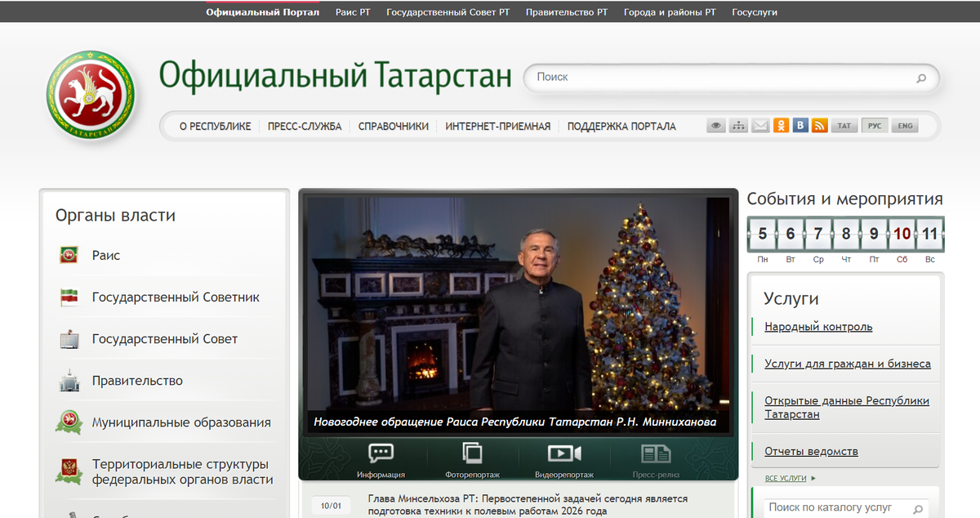
Task: Select calendar day 6 Вт
Action: pyautogui.click(x=791, y=234)
